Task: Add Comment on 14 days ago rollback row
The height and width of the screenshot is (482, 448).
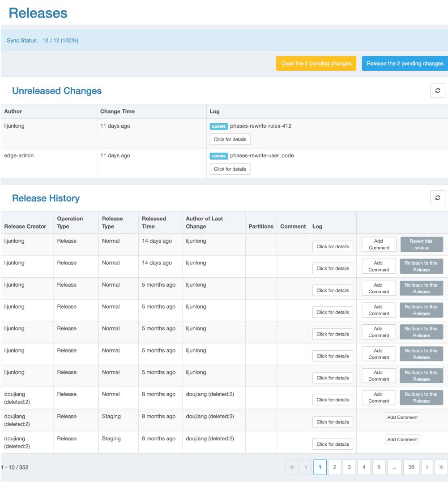Action: pos(379,266)
